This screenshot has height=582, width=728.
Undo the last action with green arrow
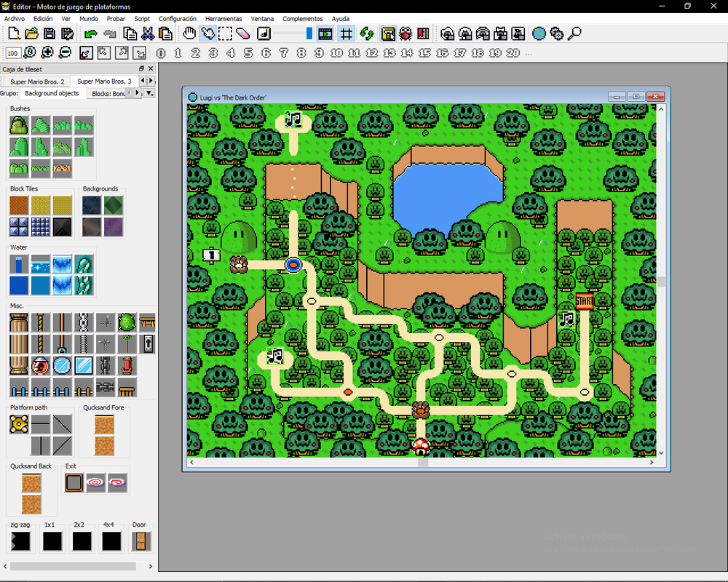click(x=91, y=33)
